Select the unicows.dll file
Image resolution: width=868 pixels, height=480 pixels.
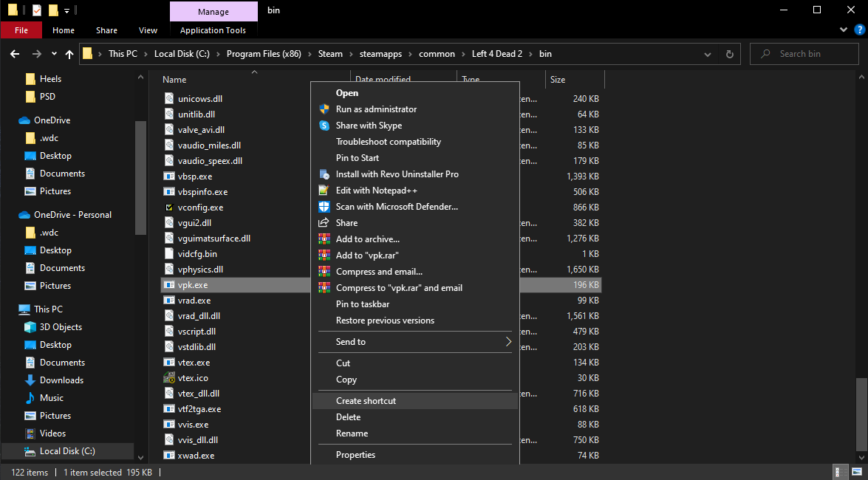pyautogui.click(x=200, y=99)
